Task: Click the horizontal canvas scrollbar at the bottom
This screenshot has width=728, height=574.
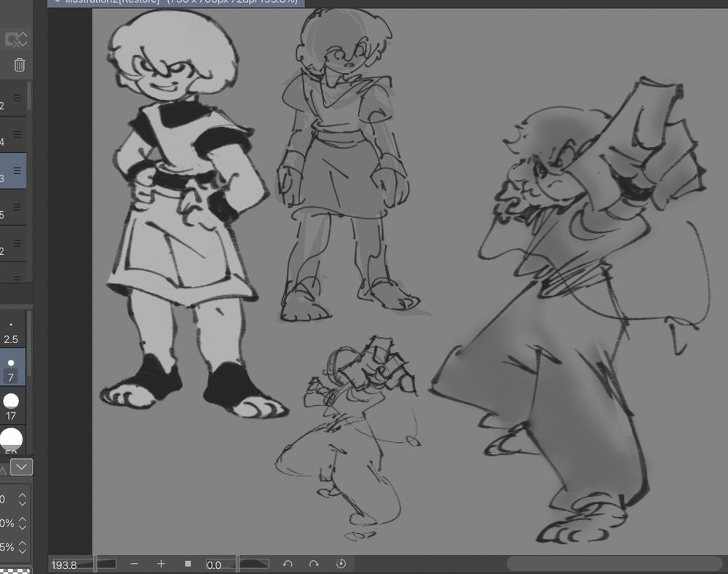Action: [614, 564]
